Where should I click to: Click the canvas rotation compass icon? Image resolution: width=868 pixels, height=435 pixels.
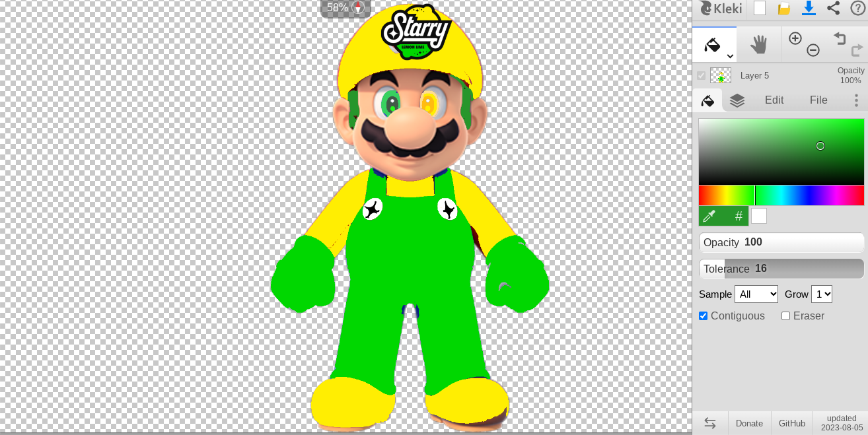[x=359, y=8]
